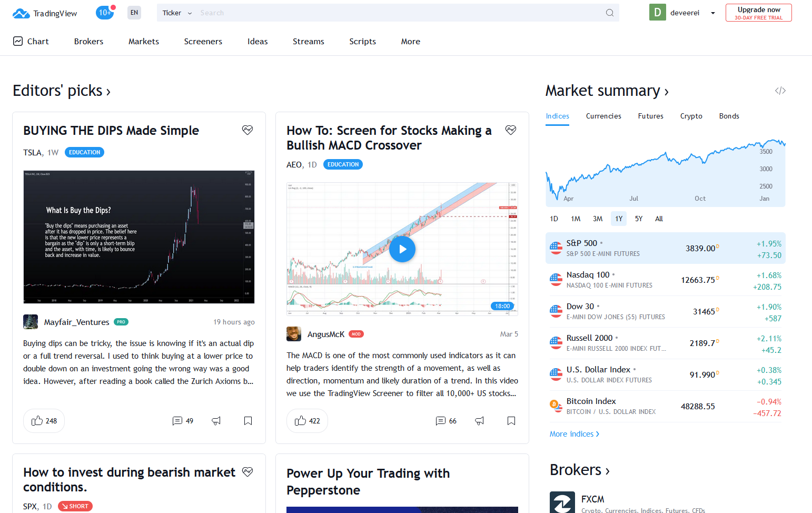Viewport: 812px width, 513px height.
Task: Like the BUYING THE DIPS idea
Action: (x=44, y=421)
